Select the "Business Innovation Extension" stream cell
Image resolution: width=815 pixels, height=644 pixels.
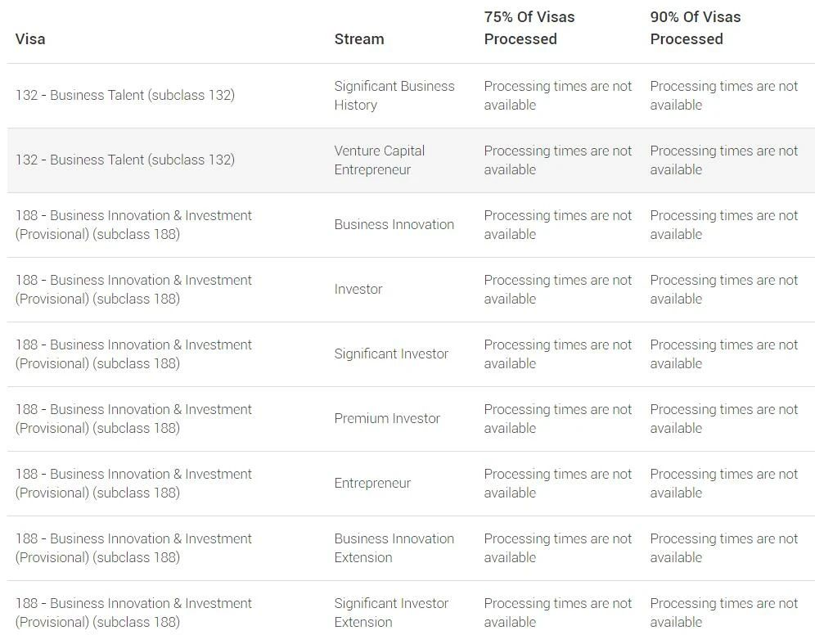pos(394,548)
